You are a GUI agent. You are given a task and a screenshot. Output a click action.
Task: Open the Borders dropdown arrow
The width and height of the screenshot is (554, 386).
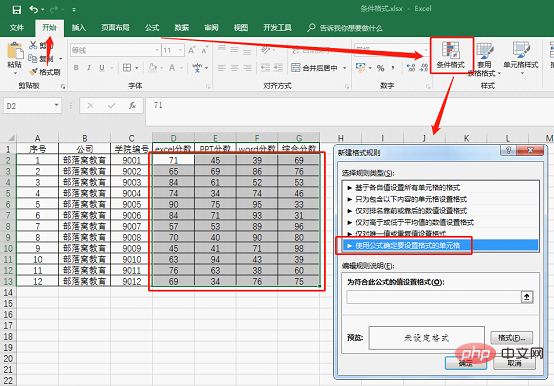click(136, 68)
